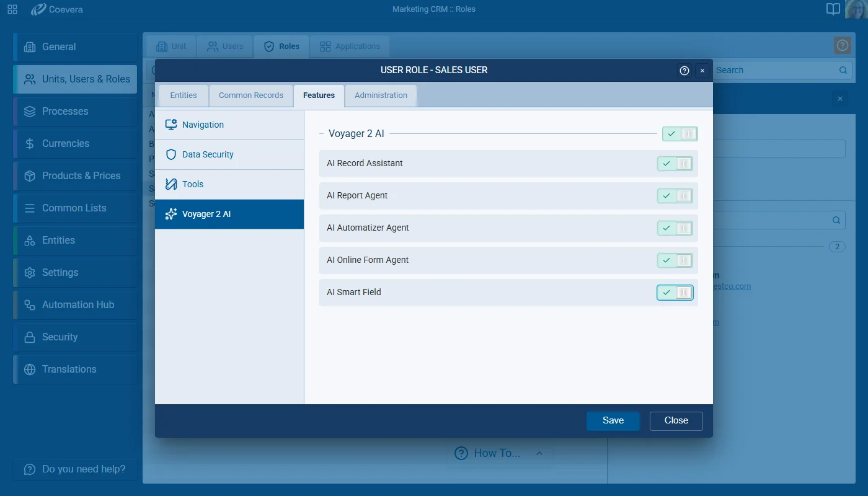Click the Coevera logo
The height and width of the screenshot is (496, 868).
tap(57, 9)
